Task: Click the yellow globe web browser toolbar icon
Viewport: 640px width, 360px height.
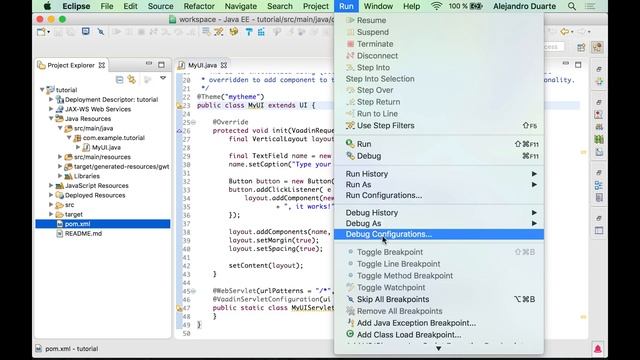Action: (233, 31)
